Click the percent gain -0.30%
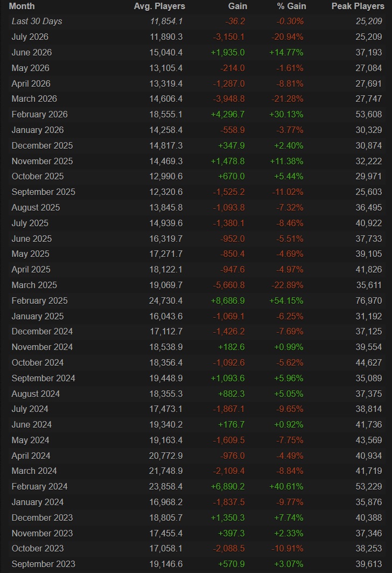The width and height of the screenshot is (392, 573). pos(290,22)
